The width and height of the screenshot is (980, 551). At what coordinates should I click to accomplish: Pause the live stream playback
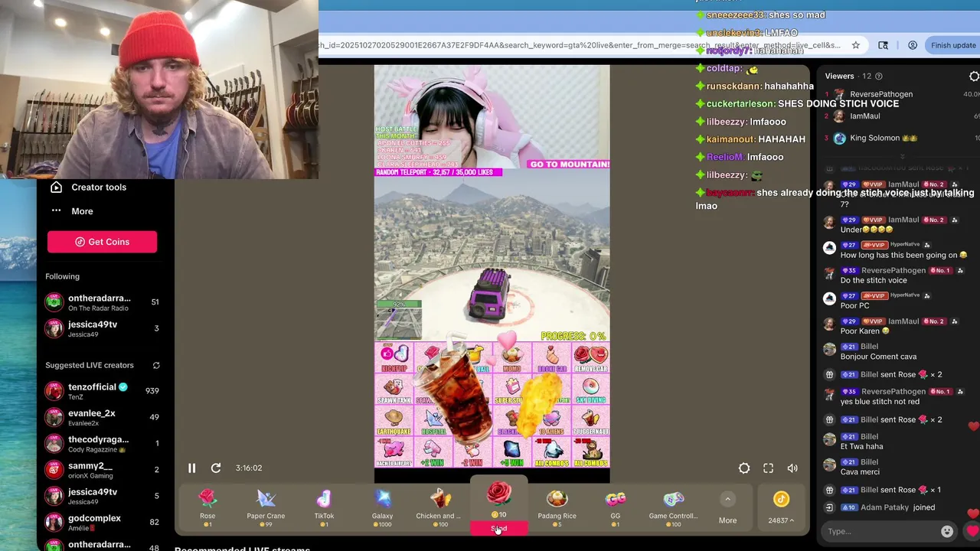tap(191, 468)
